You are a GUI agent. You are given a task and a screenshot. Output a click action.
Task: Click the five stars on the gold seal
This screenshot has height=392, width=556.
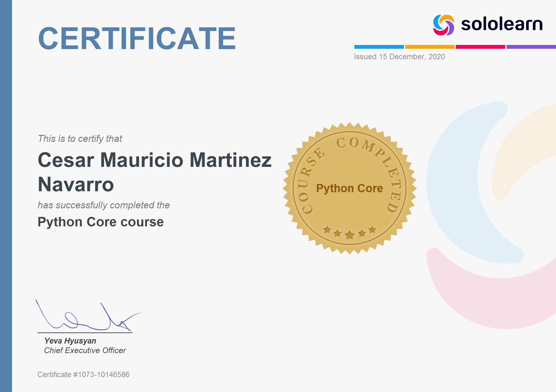[x=350, y=232]
